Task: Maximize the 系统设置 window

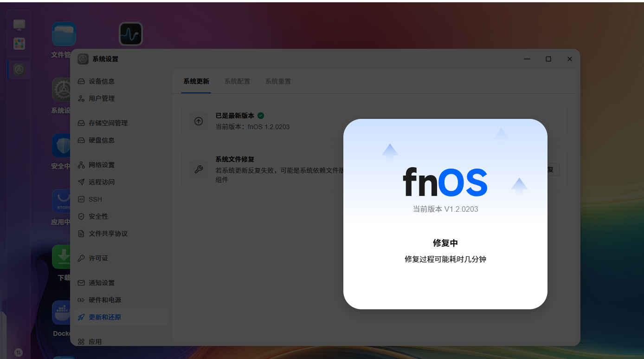Action: click(548, 59)
